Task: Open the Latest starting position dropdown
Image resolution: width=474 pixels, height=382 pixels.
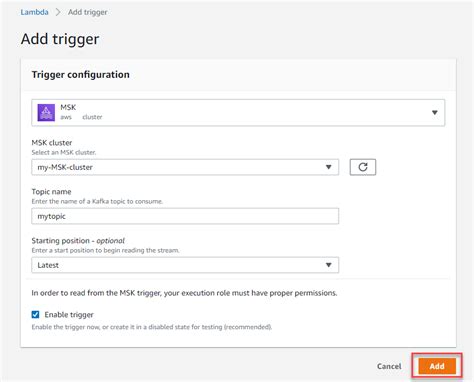Action: (x=185, y=265)
